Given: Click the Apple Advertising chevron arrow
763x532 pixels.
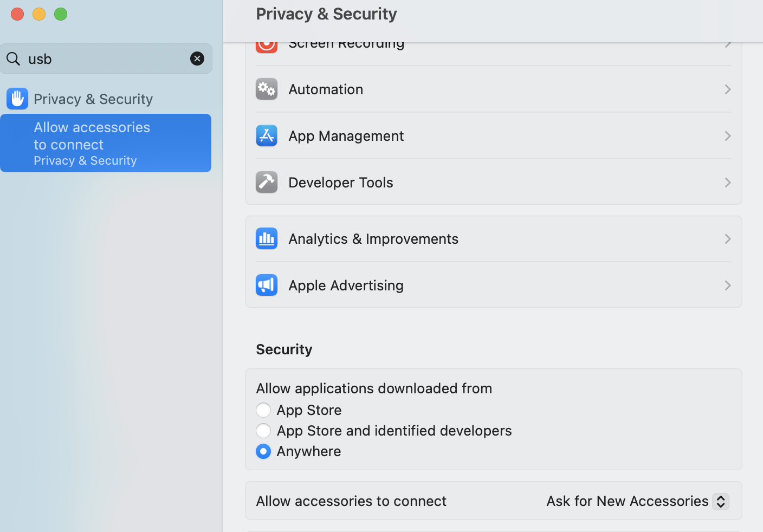Looking at the screenshot, I should pos(727,286).
